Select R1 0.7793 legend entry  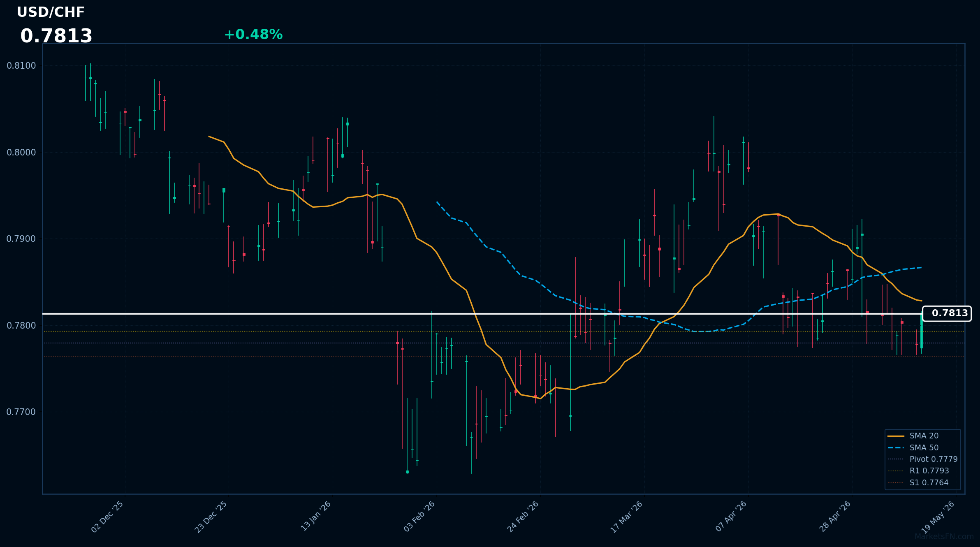coord(918,471)
